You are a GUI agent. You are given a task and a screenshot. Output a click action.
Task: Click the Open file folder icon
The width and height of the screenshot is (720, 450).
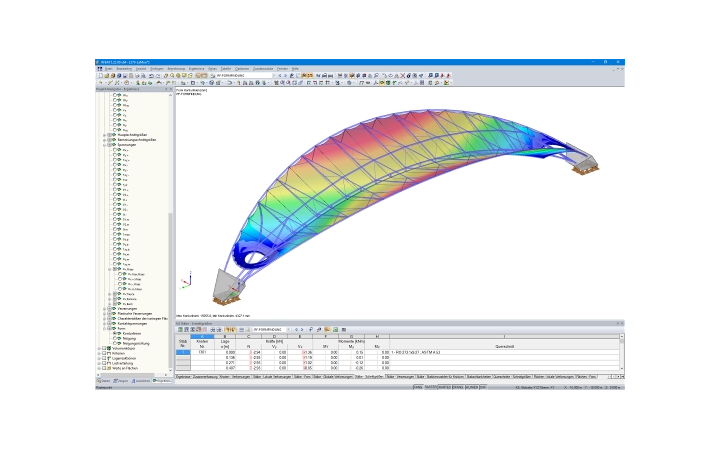(107, 76)
